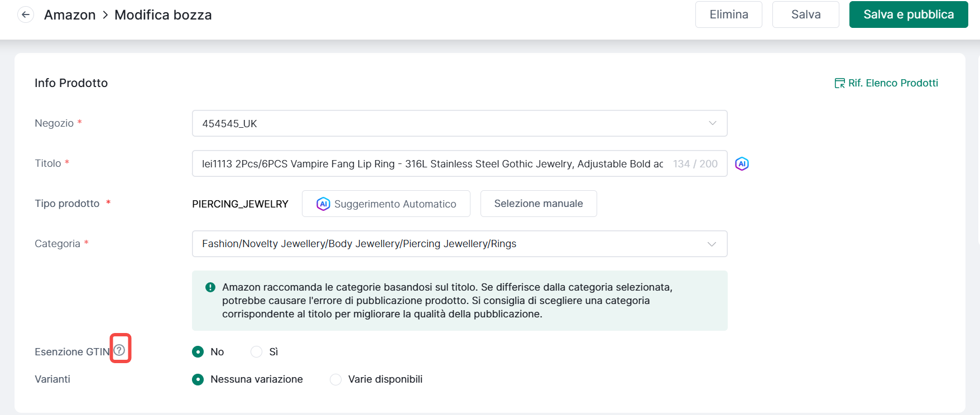Screen dimensions: 980x415
Task: Choose Selezione manuale for product type
Action: (538, 204)
